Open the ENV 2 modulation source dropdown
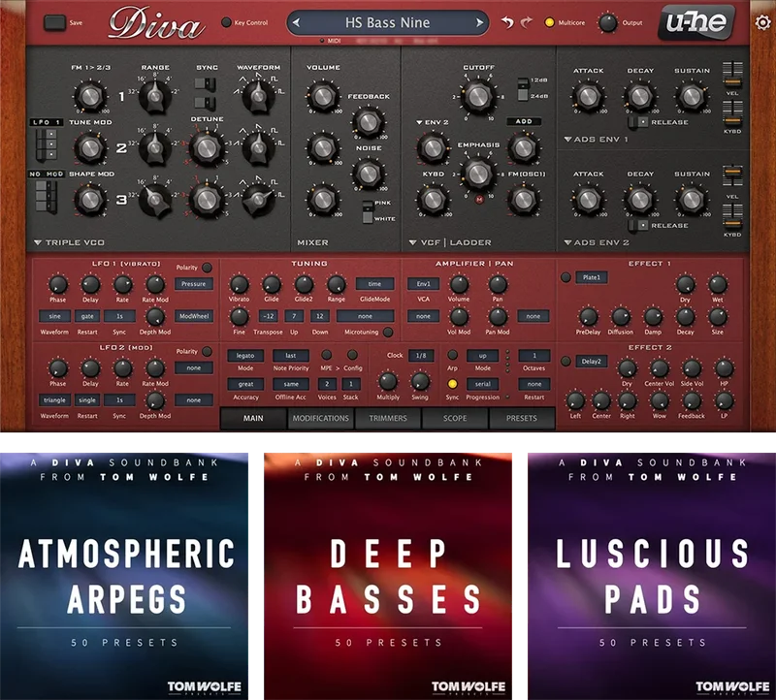The image size is (776, 700). click(432, 122)
